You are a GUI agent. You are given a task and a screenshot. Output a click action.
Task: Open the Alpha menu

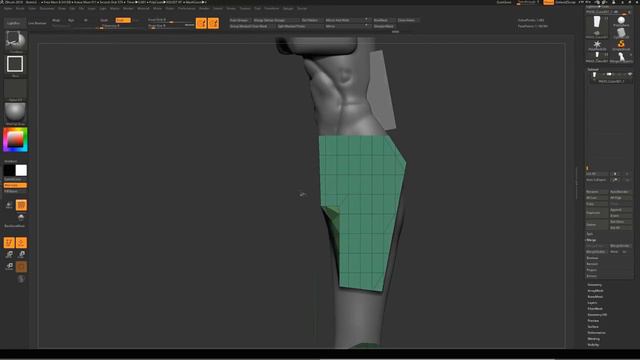coord(8,8)
